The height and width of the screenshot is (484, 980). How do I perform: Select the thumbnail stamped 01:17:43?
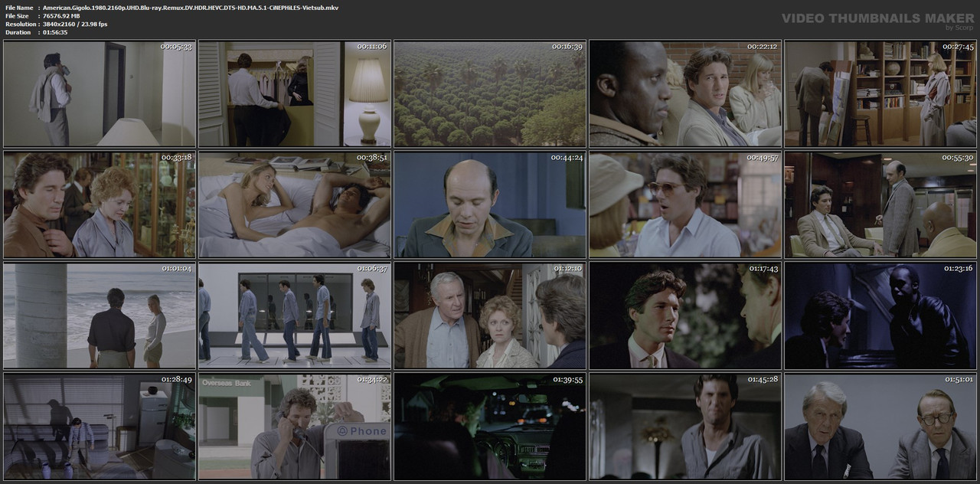pyautogui.click(x=685, y=316)
